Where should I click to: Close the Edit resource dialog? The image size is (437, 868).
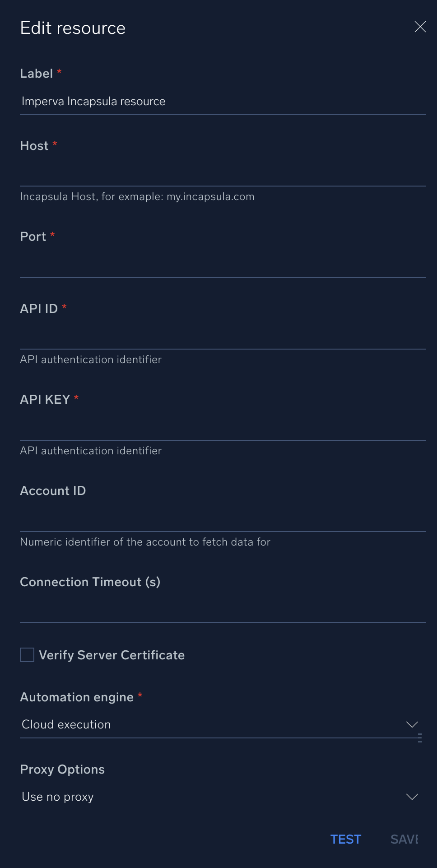click(x=420, y=27)
